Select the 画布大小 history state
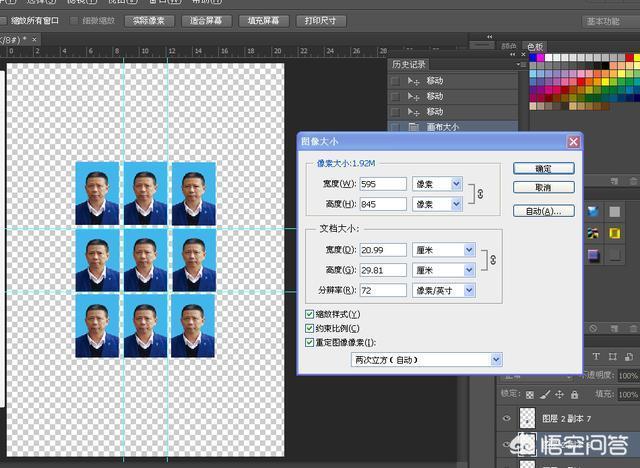640x468 pixels. click(x=453, y=127)
